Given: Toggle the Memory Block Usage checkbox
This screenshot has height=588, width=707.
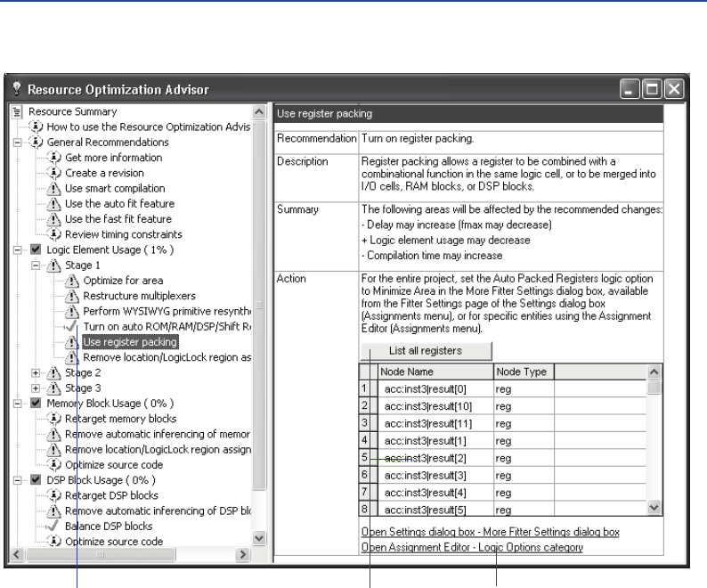Looking at the screenshot, I should pos(36,403).
